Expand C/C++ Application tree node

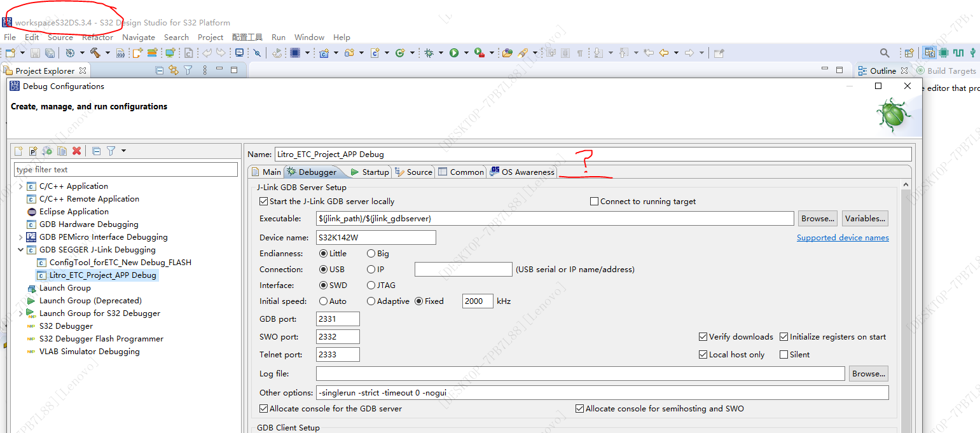click(x=20, y=186)
